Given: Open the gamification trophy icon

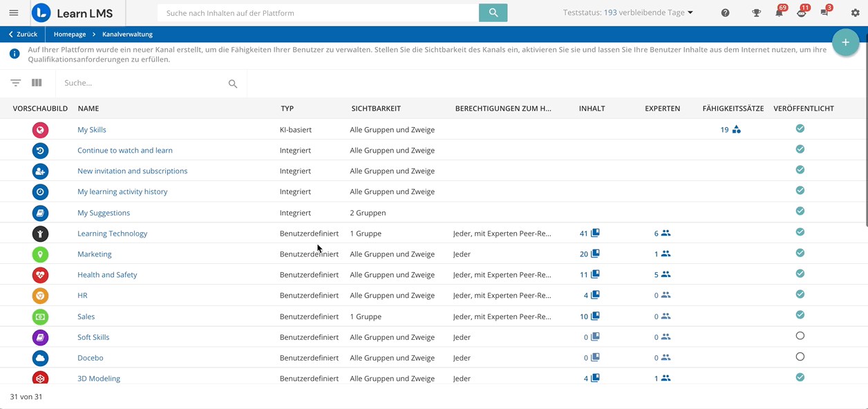Looking at the screenshot, I should pyautogui.click(x=756, y=13).
